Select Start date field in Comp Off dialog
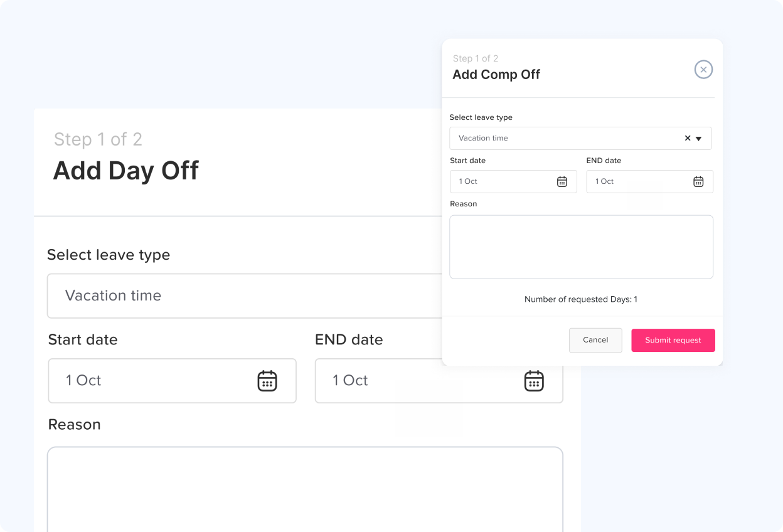Viewport: 783px width, 532px height. pyautogui.click(x=502, y=181)
